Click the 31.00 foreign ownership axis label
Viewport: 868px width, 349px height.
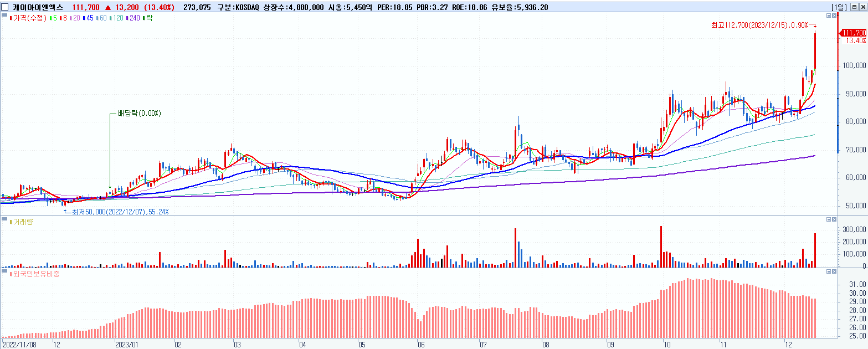[x=857, y=284]
